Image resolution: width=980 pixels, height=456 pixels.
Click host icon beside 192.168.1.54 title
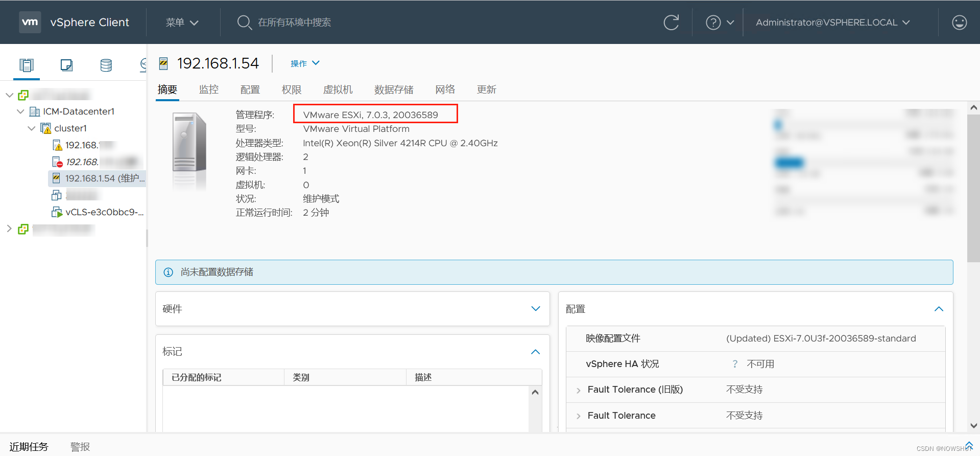163,63
